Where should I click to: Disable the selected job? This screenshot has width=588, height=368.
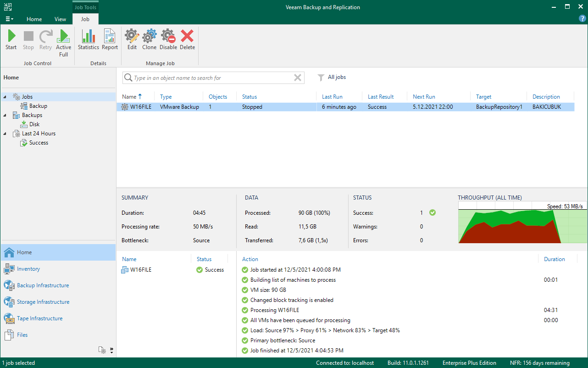168,40
